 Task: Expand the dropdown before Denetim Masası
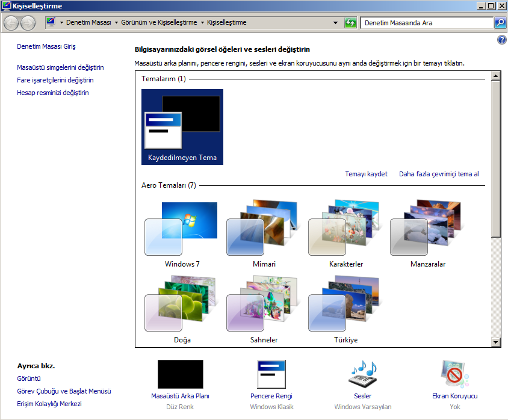(61, 23)
